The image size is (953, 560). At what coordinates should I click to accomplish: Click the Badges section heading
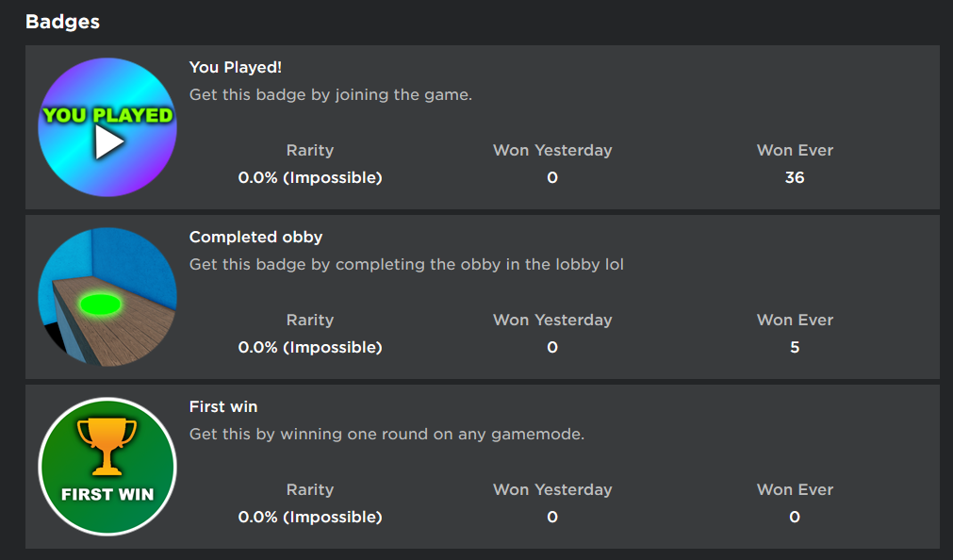click(62, 22)
